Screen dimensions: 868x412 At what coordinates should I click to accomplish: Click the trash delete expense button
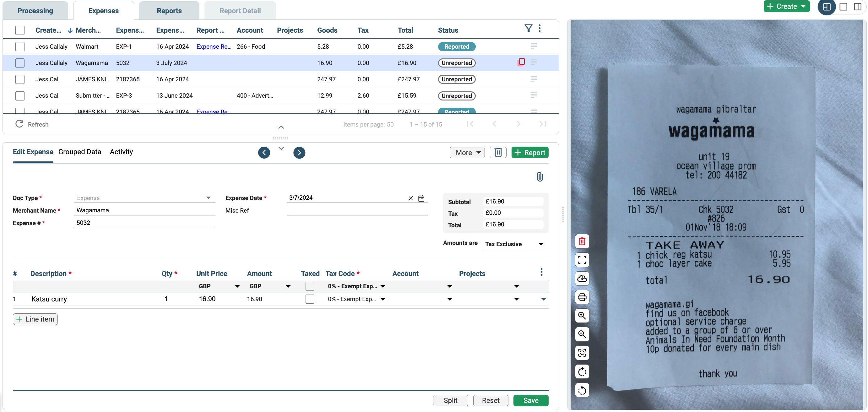(498, 153)
